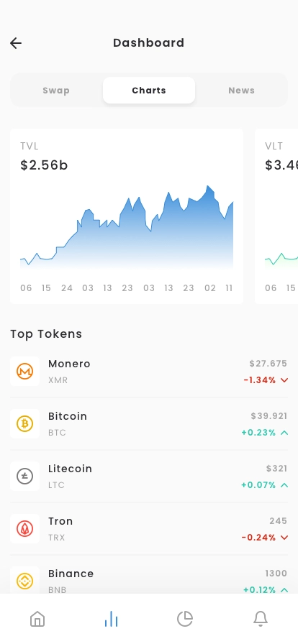Open the home icon in bottom navigation
The height and width of the screenshot is (644, 298).
(x=37, y=619)
